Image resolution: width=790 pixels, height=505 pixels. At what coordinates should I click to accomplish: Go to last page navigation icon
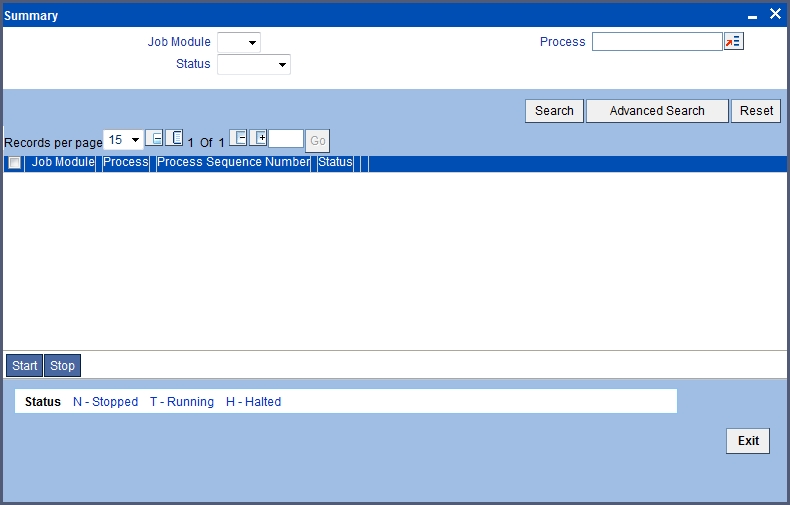[258, 138]
